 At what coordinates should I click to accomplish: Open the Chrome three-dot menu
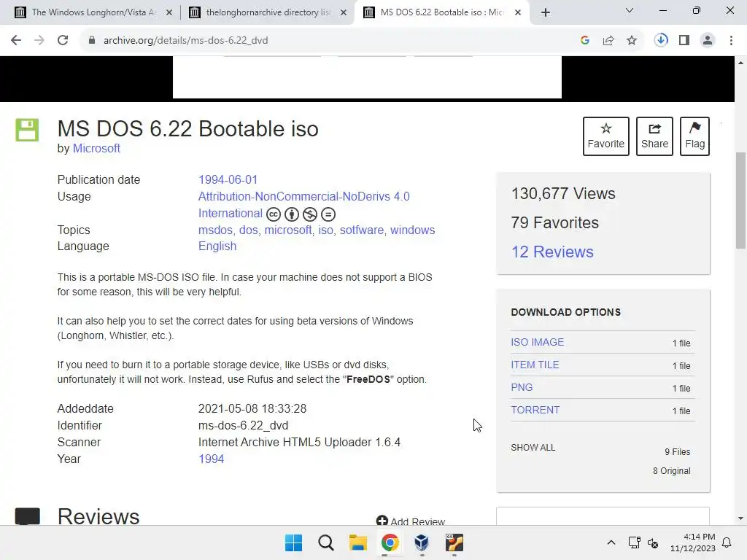point(731,41)
